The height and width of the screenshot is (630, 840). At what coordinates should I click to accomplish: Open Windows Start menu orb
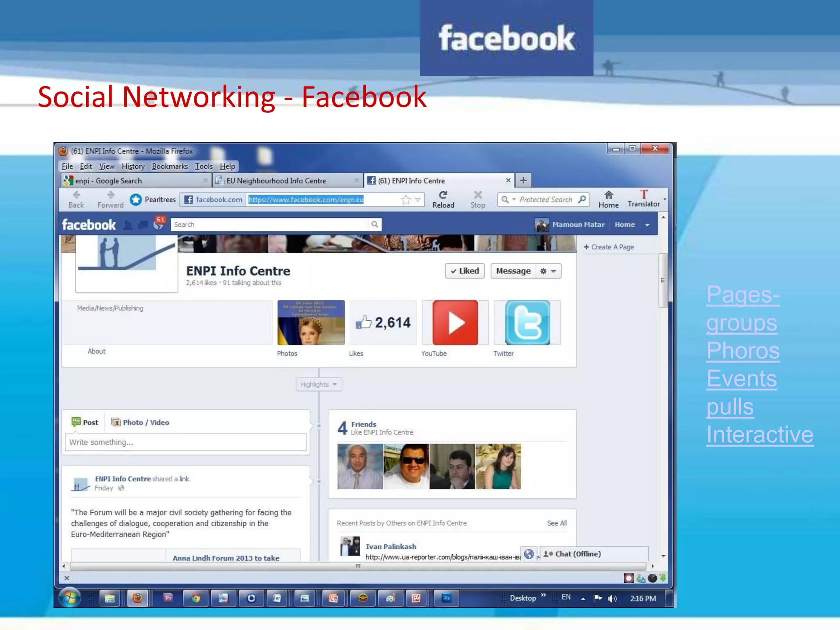coord(70,598)
